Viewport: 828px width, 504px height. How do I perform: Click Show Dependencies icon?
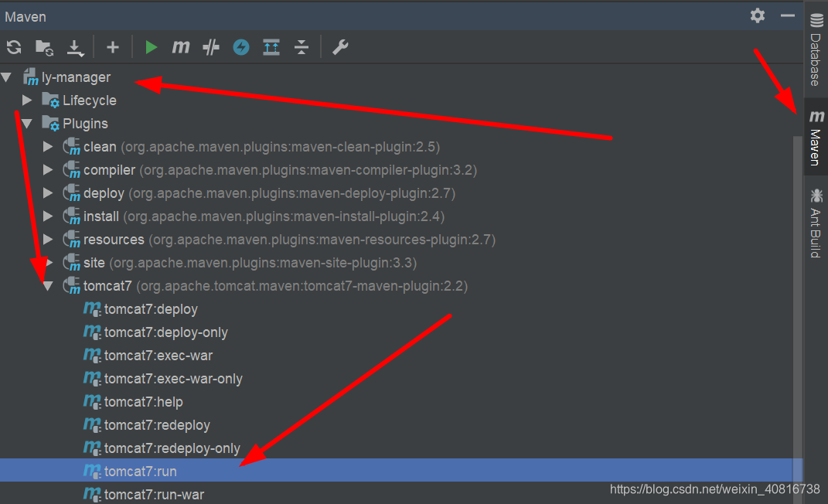(x=271, y=47)
